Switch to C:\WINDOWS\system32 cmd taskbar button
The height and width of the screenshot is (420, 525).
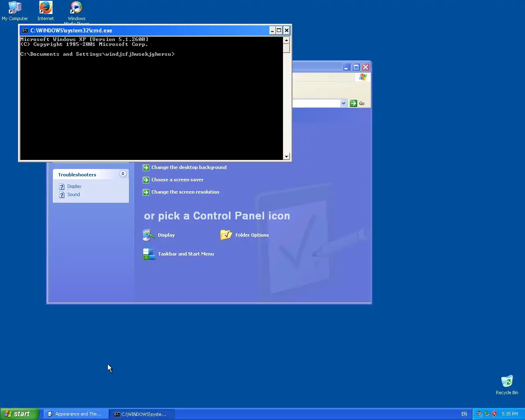coord(142,414)
